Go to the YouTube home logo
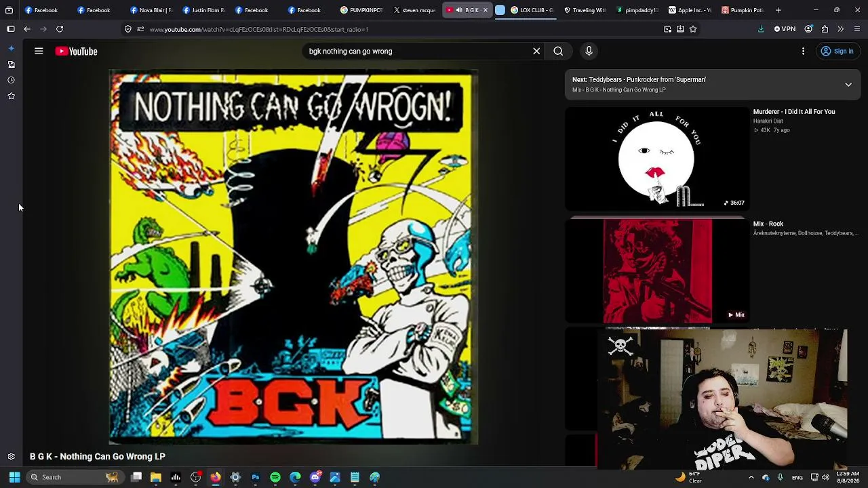 77,52
